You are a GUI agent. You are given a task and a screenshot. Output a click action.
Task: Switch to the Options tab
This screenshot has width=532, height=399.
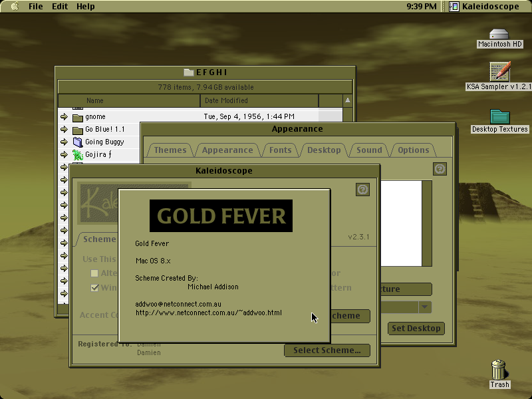413,150
